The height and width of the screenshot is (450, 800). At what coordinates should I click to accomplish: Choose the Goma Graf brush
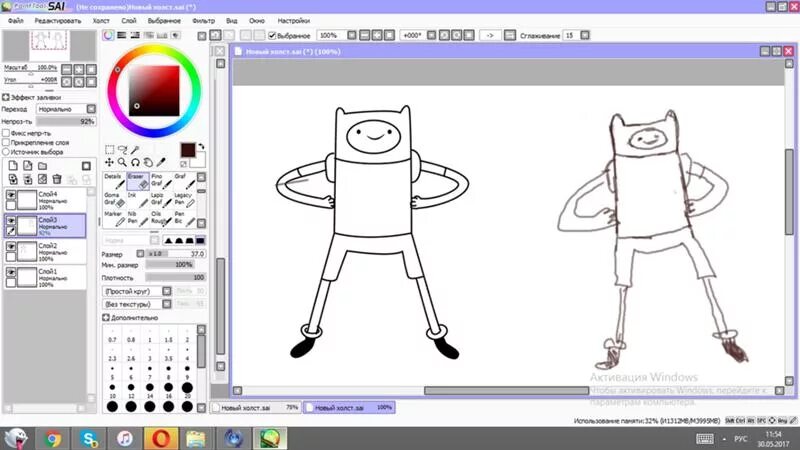point(114,199)
